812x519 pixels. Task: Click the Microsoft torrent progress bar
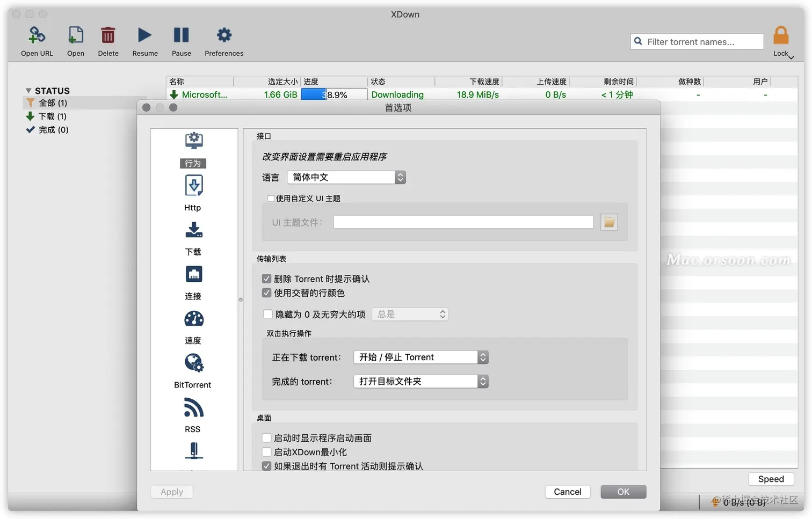coord(334,94)
